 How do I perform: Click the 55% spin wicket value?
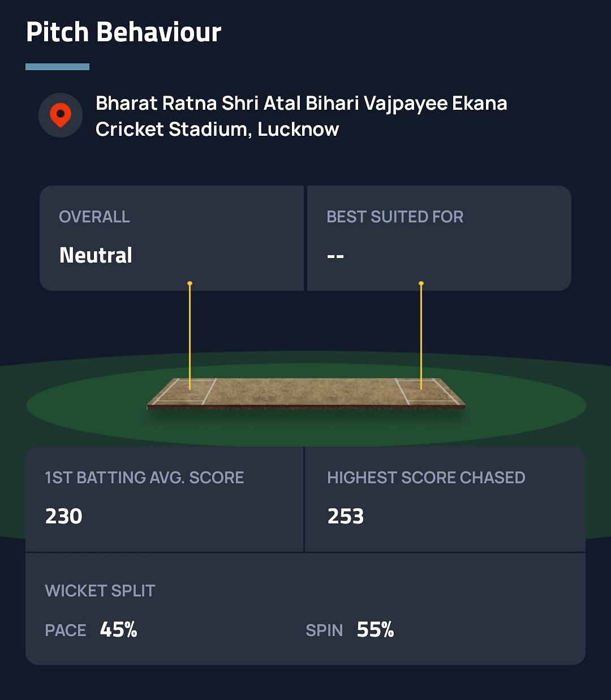point(376,630)
